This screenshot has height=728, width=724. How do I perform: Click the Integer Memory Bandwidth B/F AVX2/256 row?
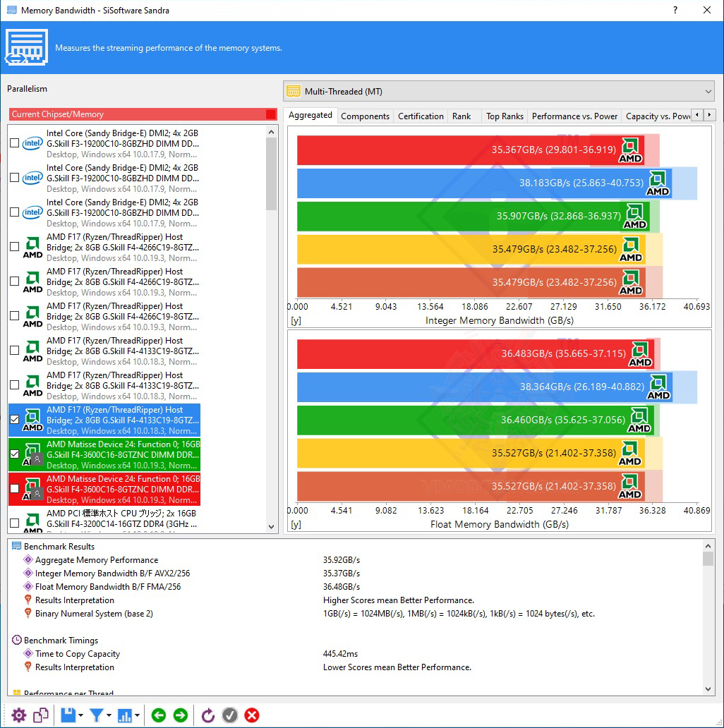[112, 574]
